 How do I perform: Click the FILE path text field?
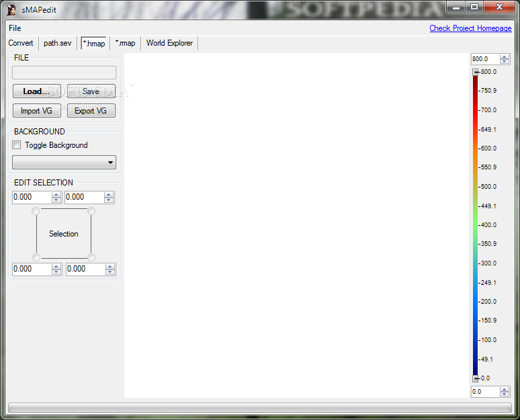coord(64,73)
